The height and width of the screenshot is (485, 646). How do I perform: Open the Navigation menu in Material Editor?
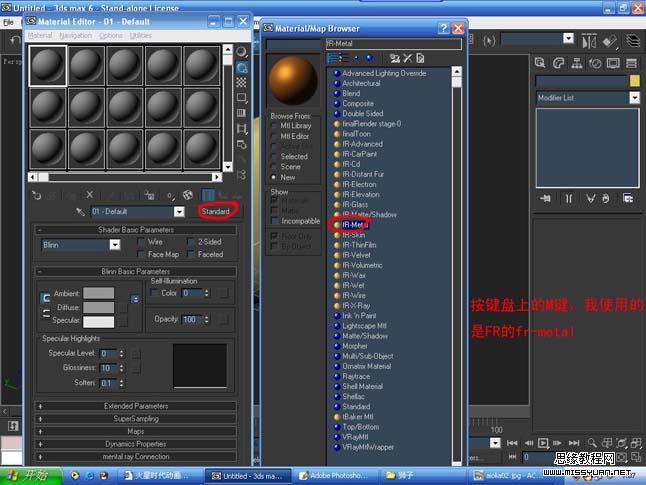pos(76,36)
